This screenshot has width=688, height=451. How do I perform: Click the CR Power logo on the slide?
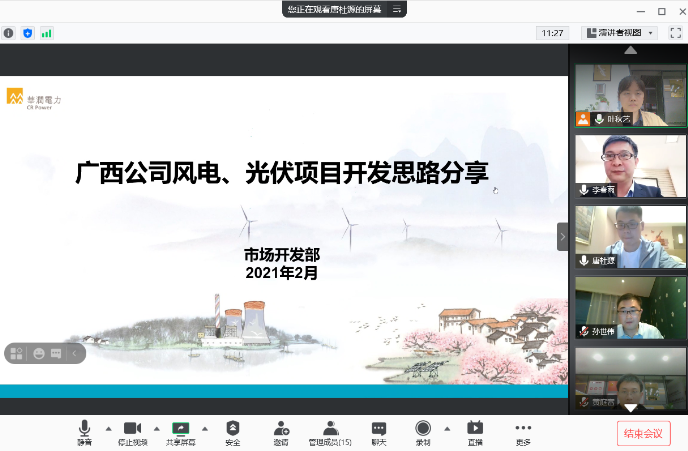tap(34, 99)
